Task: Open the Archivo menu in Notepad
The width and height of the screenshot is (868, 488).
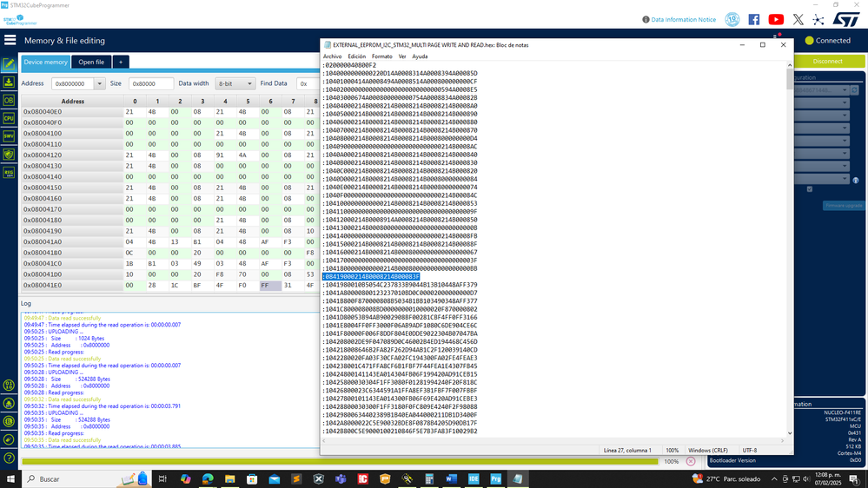Action: (332, 56)
